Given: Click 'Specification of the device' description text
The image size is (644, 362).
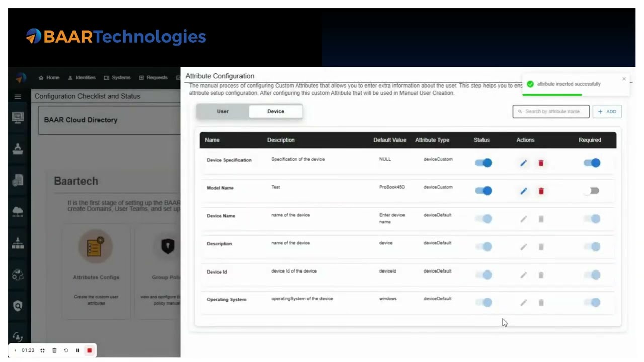Looking at the screenshot, I should click(x=298, y=159).
